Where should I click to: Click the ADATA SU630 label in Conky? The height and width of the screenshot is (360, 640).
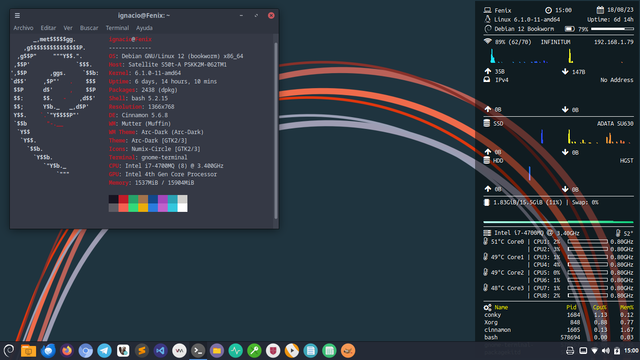click(x=615, y=123)
